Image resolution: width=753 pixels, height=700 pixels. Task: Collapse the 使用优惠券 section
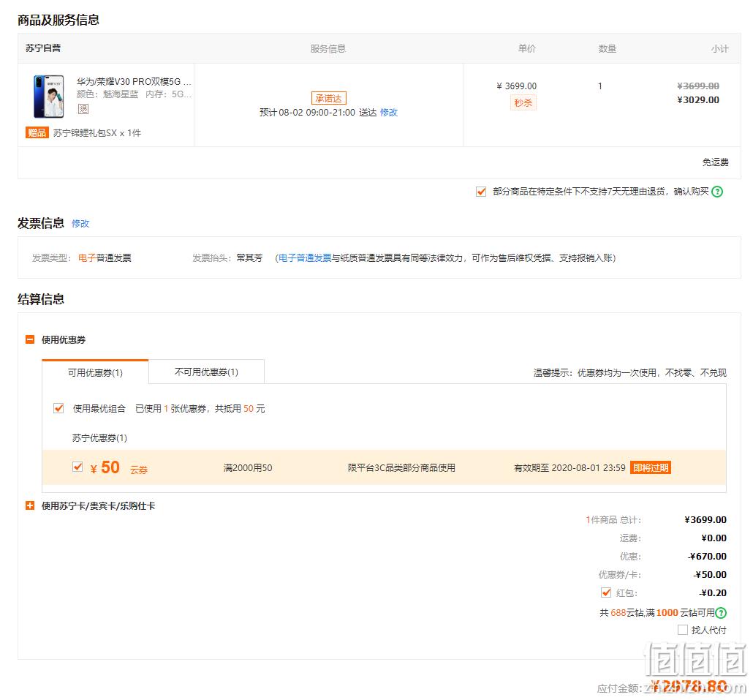[x=30, y=339]
